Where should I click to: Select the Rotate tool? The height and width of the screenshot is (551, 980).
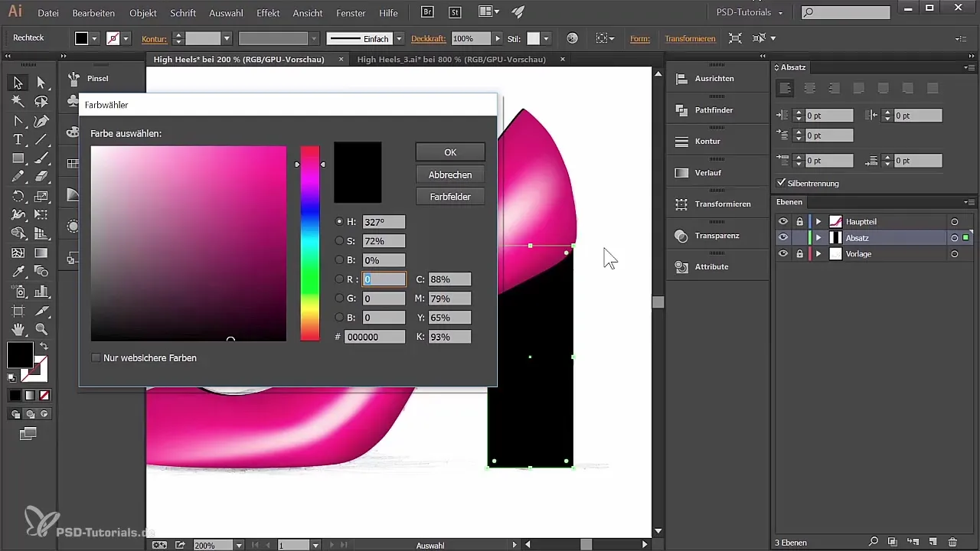point(18,196)
